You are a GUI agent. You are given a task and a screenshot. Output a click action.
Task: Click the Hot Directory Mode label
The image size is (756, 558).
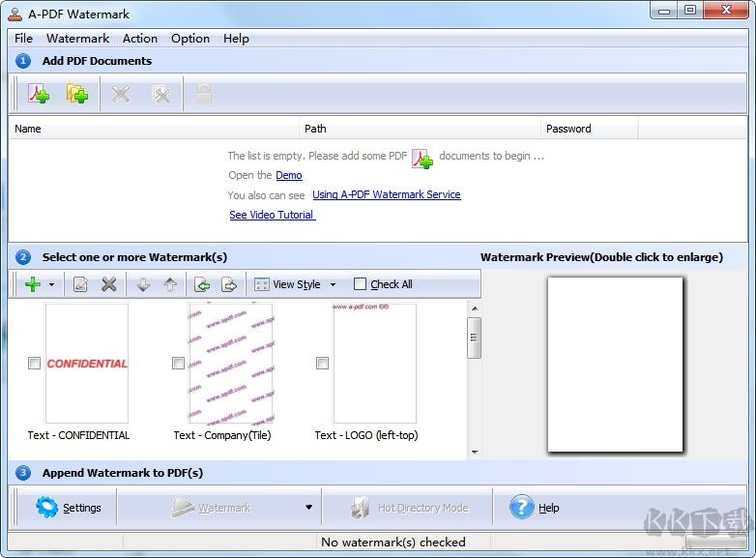pos(422,508)
